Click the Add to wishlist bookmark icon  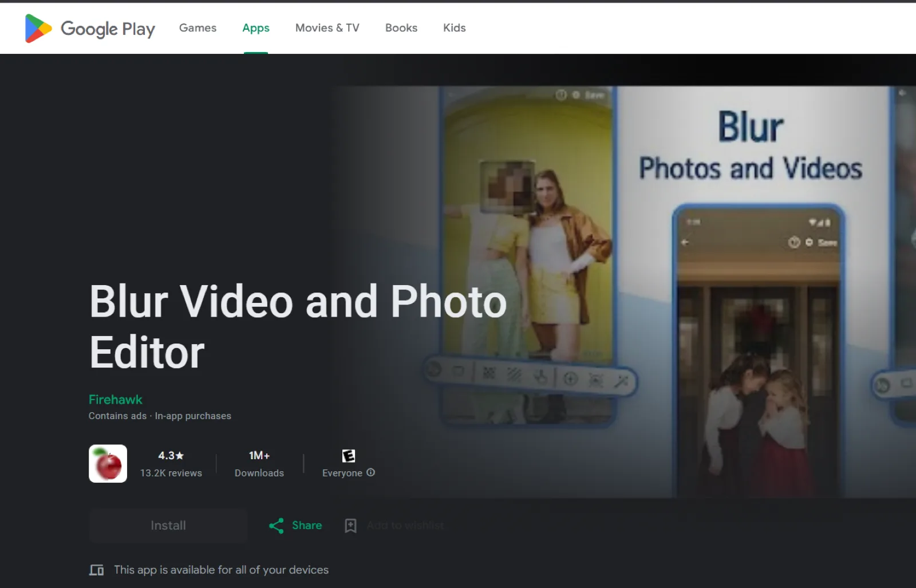click(x=350, y=526)
